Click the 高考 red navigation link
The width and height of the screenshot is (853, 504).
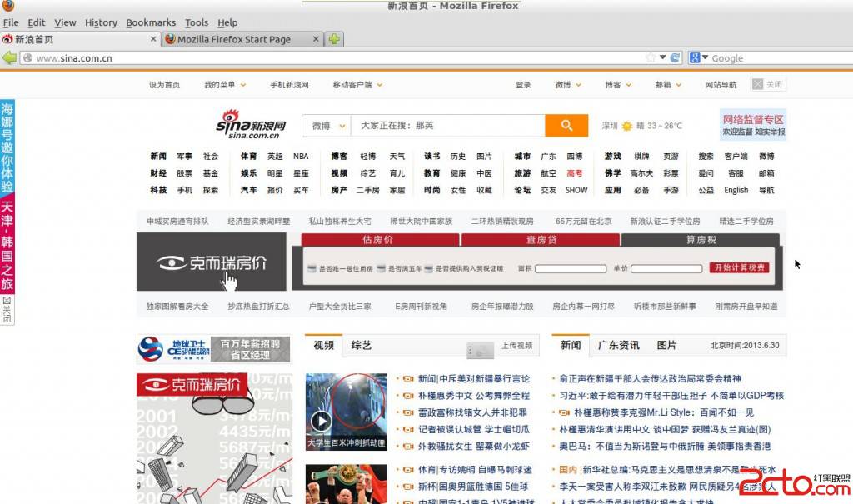point(575,173)
